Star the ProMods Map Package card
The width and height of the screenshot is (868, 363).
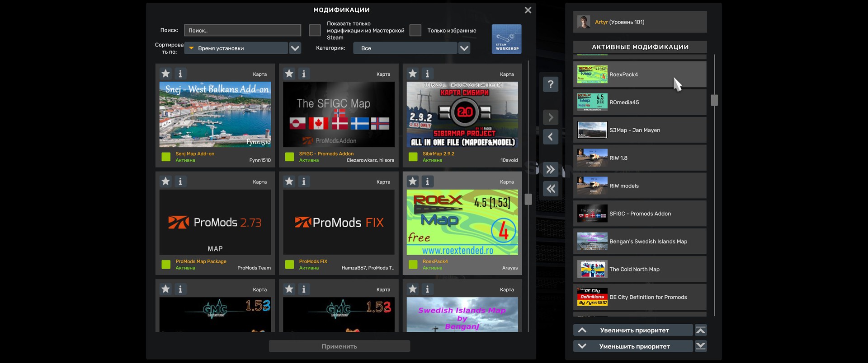pos(166,181)
